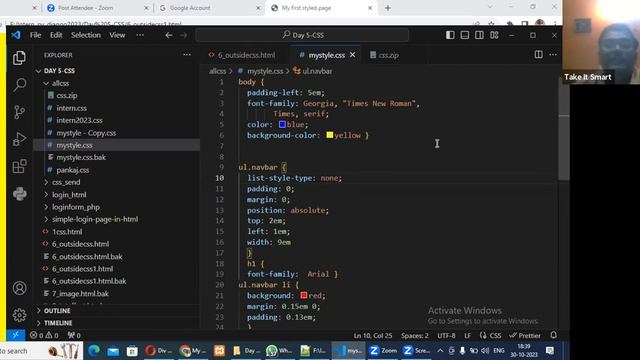Viewport: 640px width, 360px height.
Task: Open the Source Control view
Action: (19, 112)
